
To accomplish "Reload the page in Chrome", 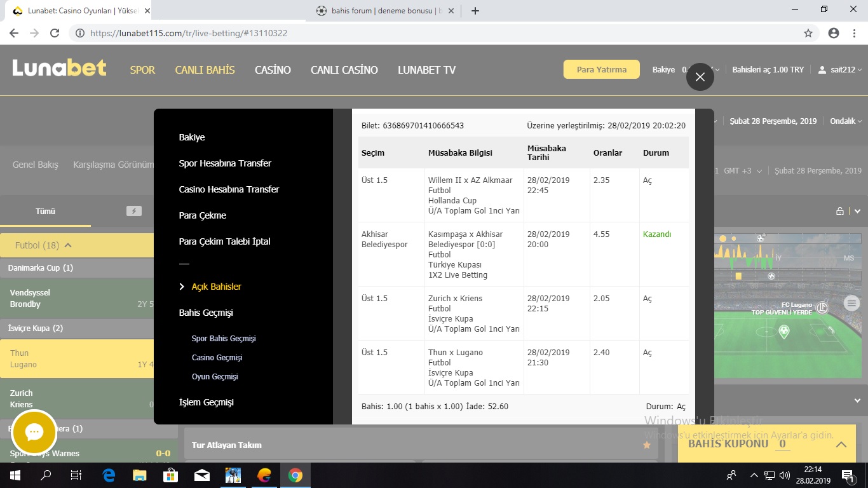I will pos(55,33).
